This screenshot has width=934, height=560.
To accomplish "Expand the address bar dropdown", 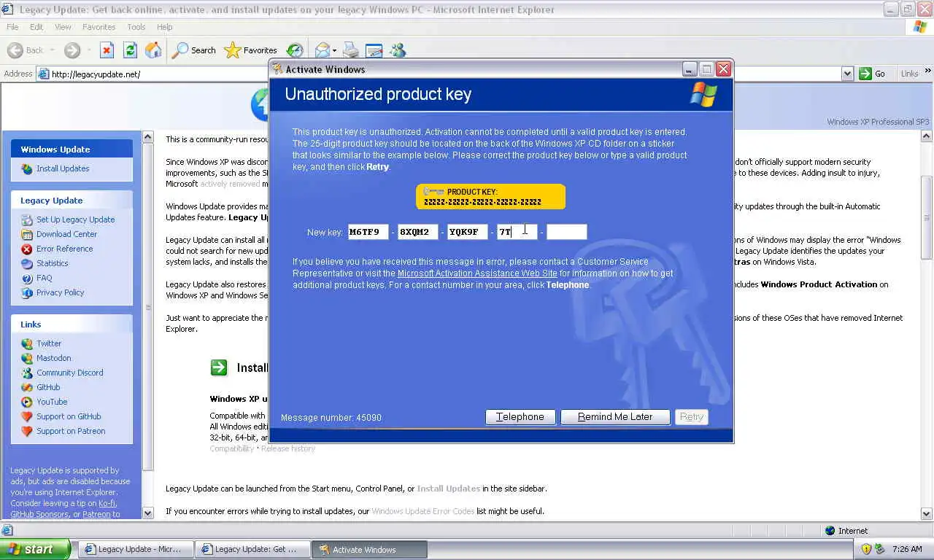I will point(847,74).
